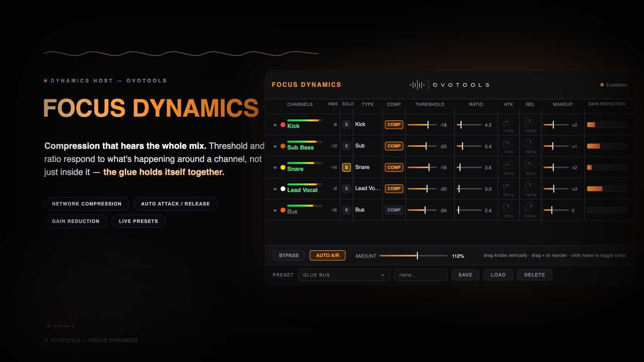The width and height of the screenshot is (644, 362).
Task: Grab the reorder handle for Snare row
Action: point(275,168)
